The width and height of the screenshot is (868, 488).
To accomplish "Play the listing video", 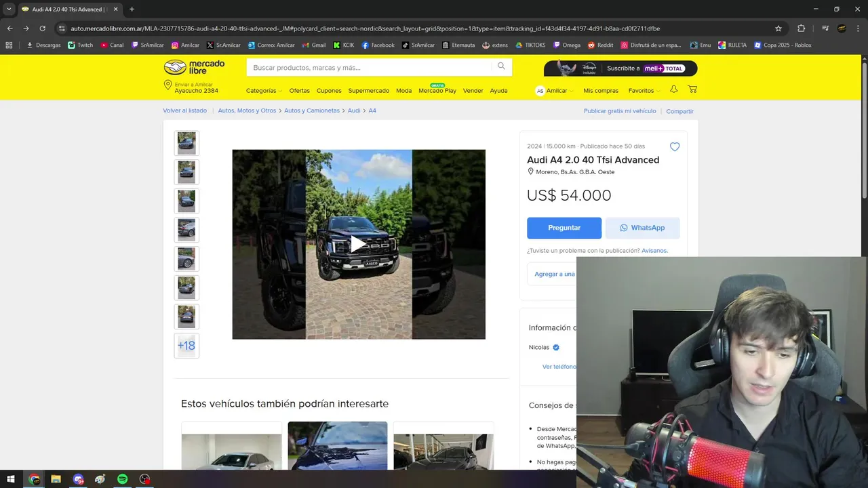I will pyautogui.click(x=359, y=244).
